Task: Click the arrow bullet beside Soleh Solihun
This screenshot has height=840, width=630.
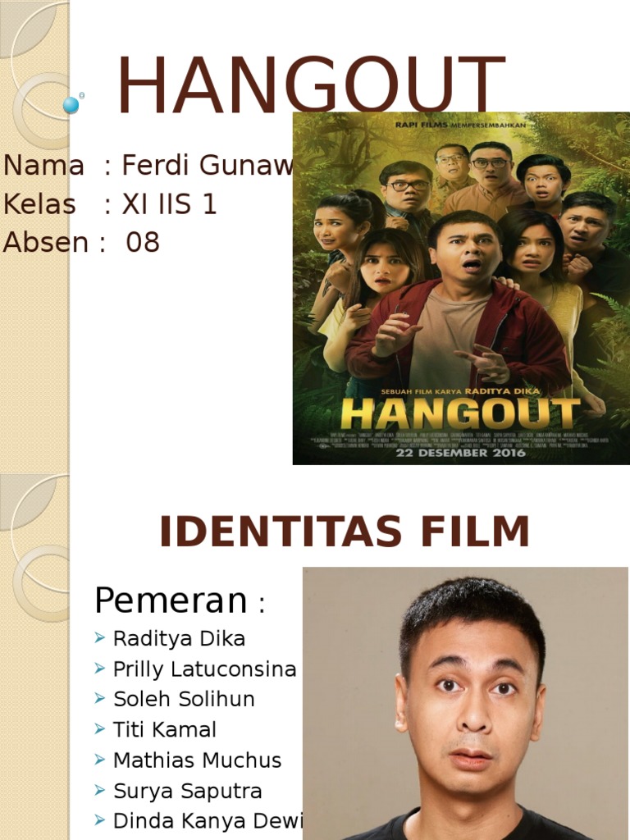Action: [99, 698]
